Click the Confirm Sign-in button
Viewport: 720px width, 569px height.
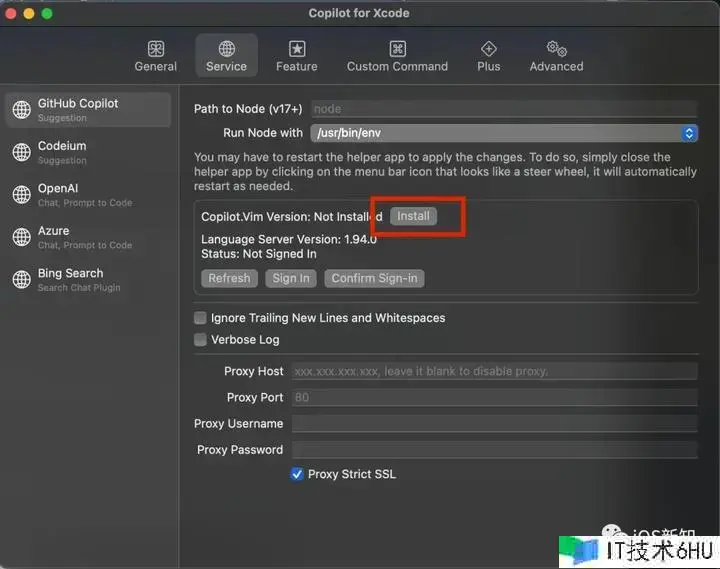[x=374, y=278]
